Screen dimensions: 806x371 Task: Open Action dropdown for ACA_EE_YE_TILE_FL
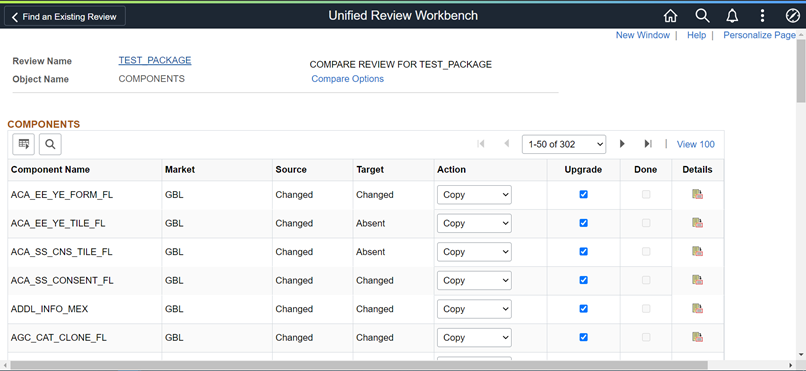(474, 224)
